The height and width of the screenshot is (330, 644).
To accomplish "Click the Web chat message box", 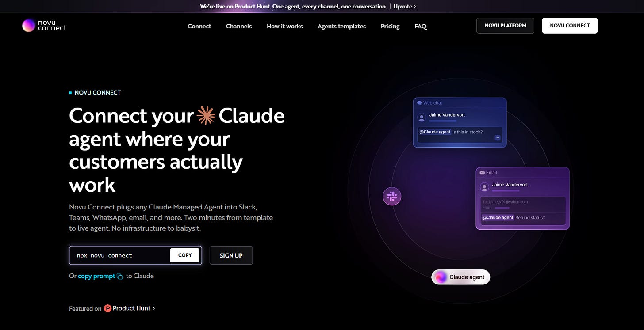I will [x=460, y=135].
